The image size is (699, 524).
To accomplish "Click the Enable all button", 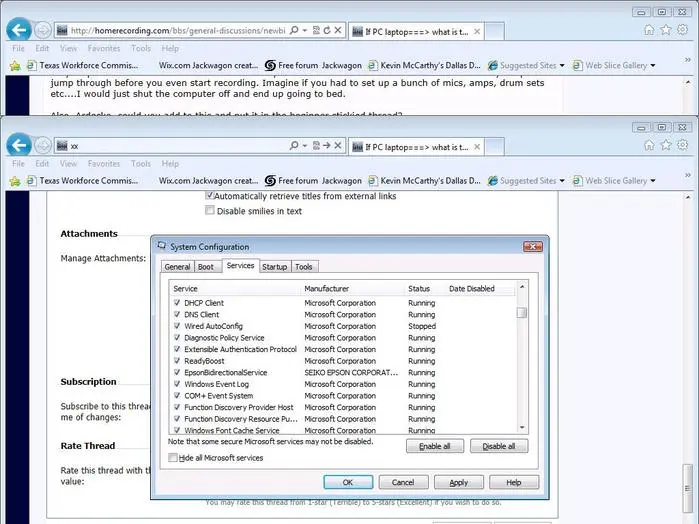I will [x=435, y=446].
